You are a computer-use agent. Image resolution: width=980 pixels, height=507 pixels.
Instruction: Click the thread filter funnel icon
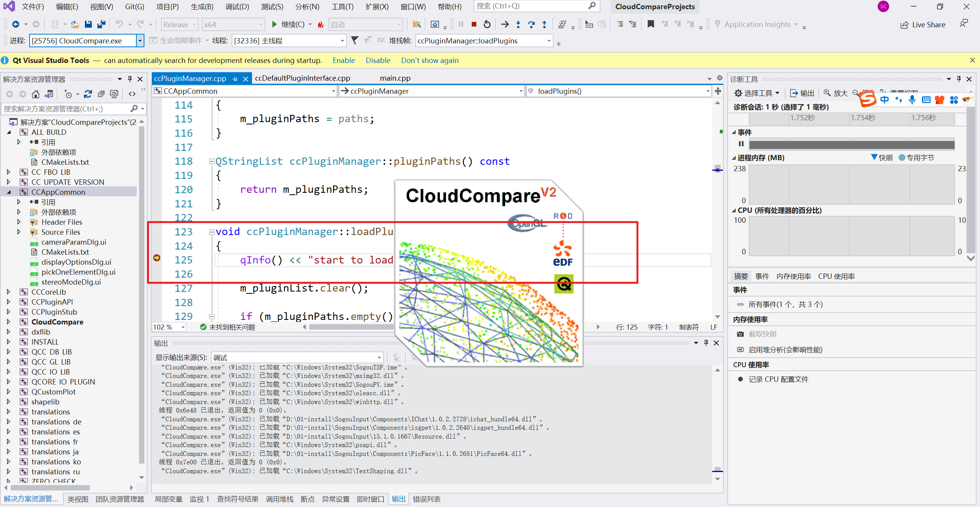(x=355, y=40)
